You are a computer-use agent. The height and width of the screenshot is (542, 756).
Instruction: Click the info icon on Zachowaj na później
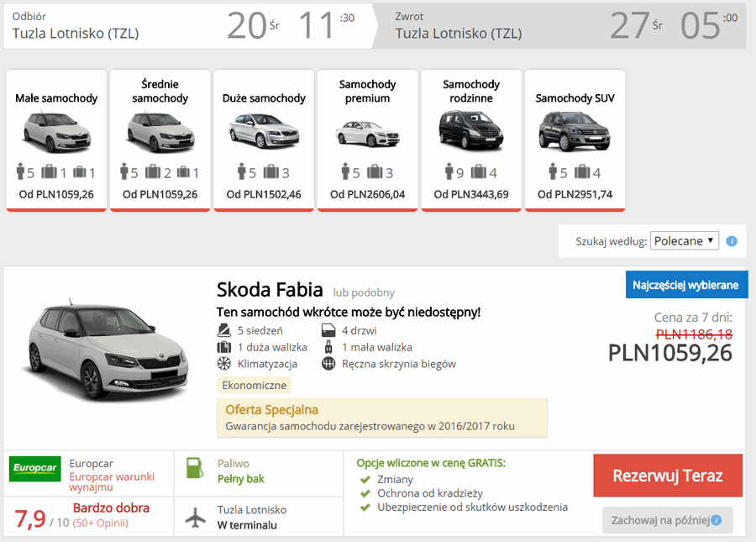tap(717, 520)
